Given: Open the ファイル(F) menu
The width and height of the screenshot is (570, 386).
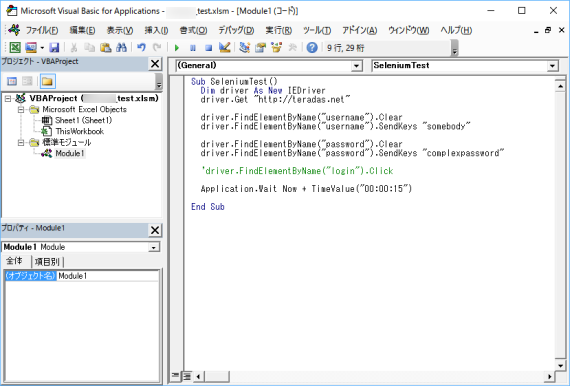Looking at the screenshot, I should click(x=41, y=31).
